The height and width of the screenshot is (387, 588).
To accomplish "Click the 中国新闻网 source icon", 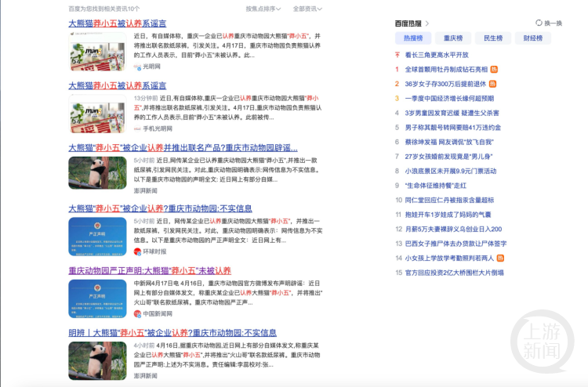I will pyautogui.click(x=138, y=314).
